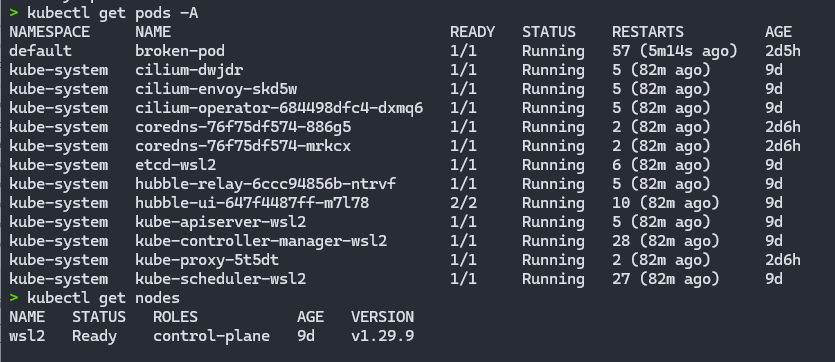
Task: Click coredns-76f75df574-mrkcx pod name
Action: tap(243, 146)
